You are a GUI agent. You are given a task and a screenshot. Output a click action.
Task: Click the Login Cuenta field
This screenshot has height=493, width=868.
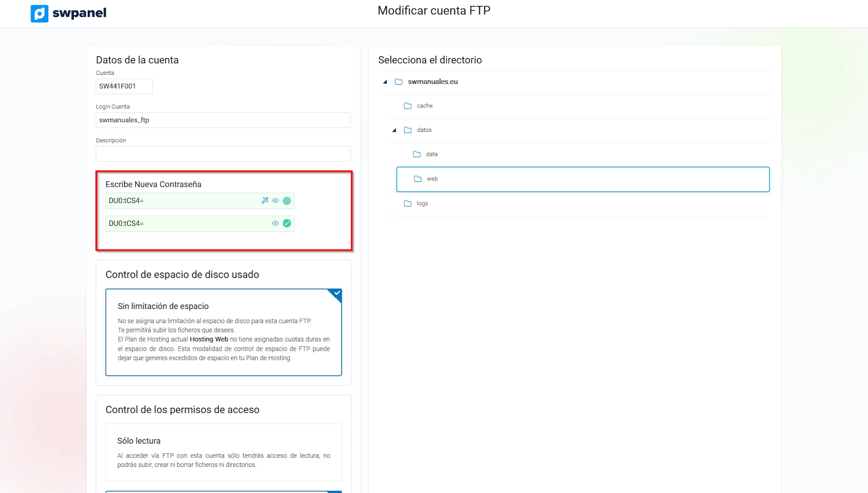click(x=223, y=120)
